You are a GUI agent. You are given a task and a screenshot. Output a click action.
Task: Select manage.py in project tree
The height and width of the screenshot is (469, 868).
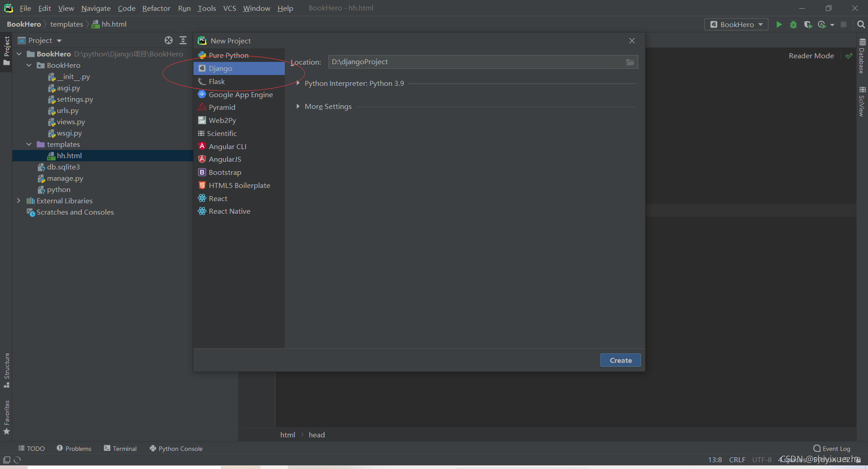pyautogui.click(x=65, y=178)
